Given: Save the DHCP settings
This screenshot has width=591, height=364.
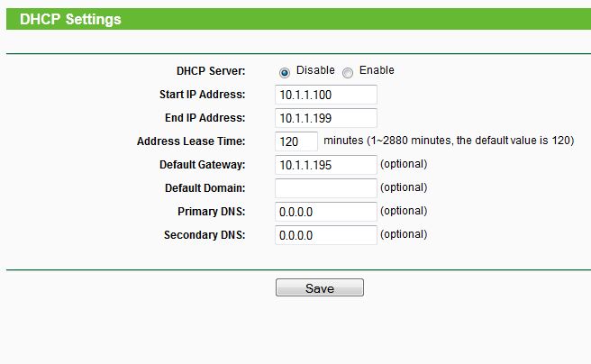Looking at the screenshot, I should [320, 287].
